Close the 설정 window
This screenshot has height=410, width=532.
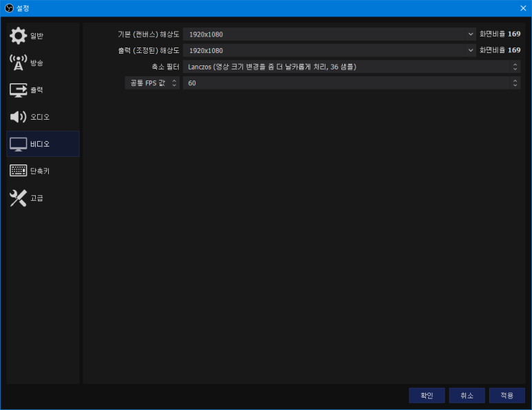coord(523,8)
